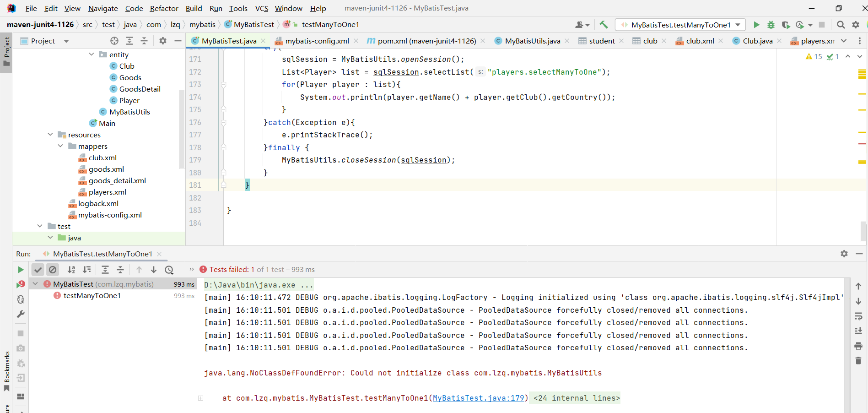Open Search Everywhere magnifier icon
Screen dimensions: 868x413
(841, 25)
